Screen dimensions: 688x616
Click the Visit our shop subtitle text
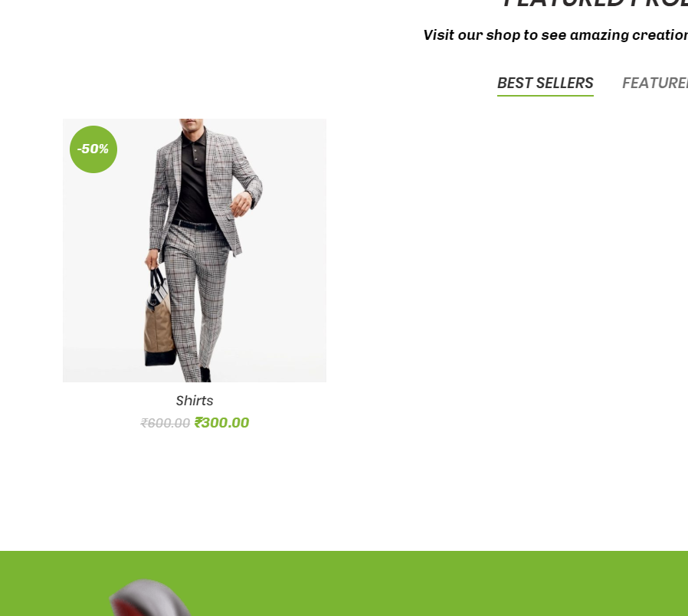(x=555, y=35)
